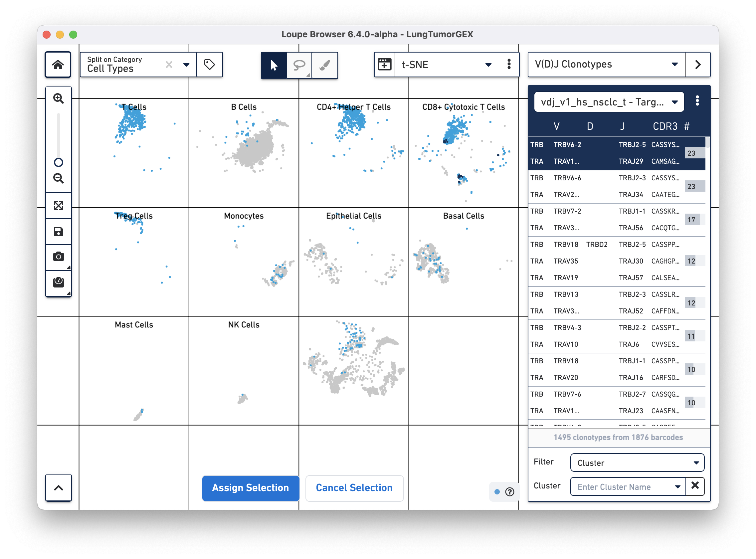Go to the home screen icon
756x559 pixels.
(x=58, y=65)
